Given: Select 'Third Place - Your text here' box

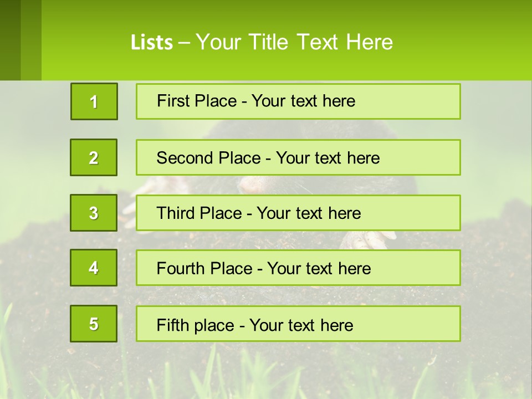Looking at the screenshot, I should click(x=298, y=213).
